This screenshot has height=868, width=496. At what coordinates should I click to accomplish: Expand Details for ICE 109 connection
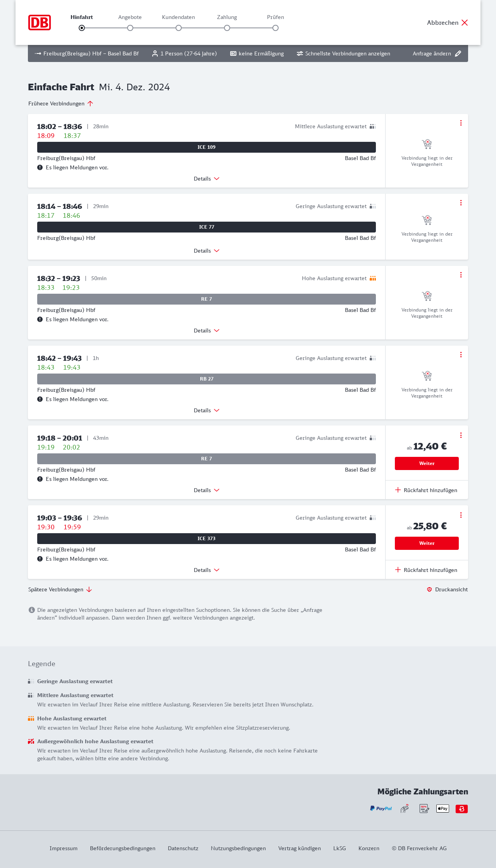207,179
